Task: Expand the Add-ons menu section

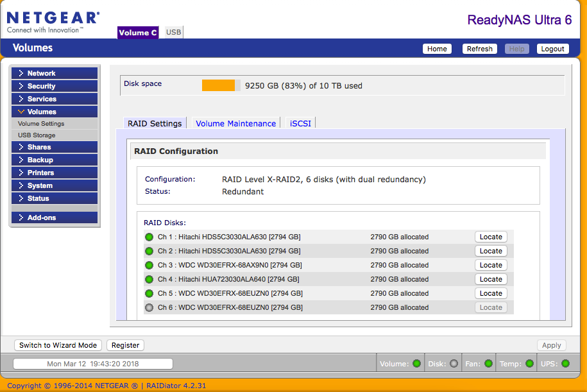Action: [x=55, y=217]
